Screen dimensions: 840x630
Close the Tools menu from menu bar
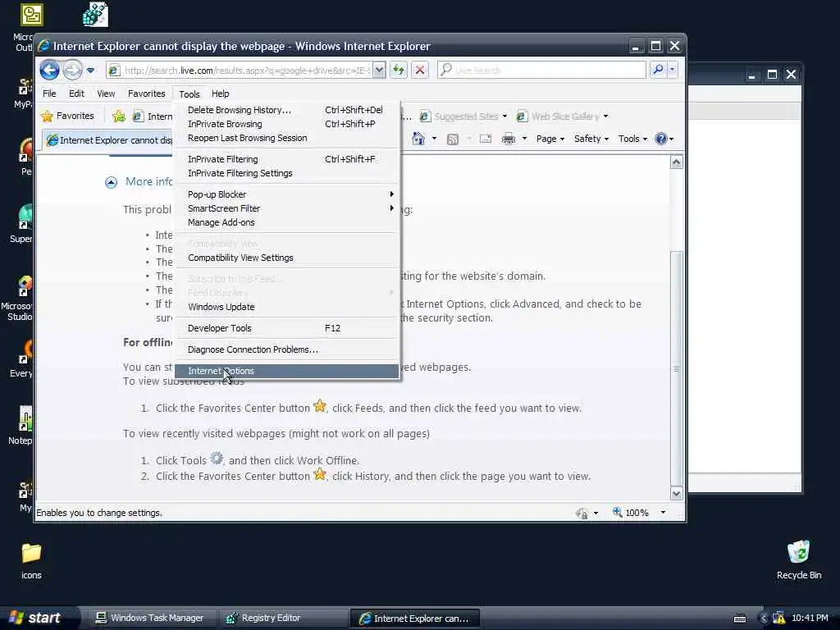(x=189, y=94)
